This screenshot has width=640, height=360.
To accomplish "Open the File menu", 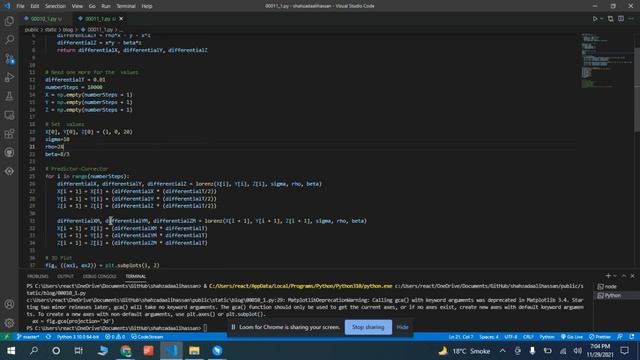I will pyautogui.click(x=20, y=6).
